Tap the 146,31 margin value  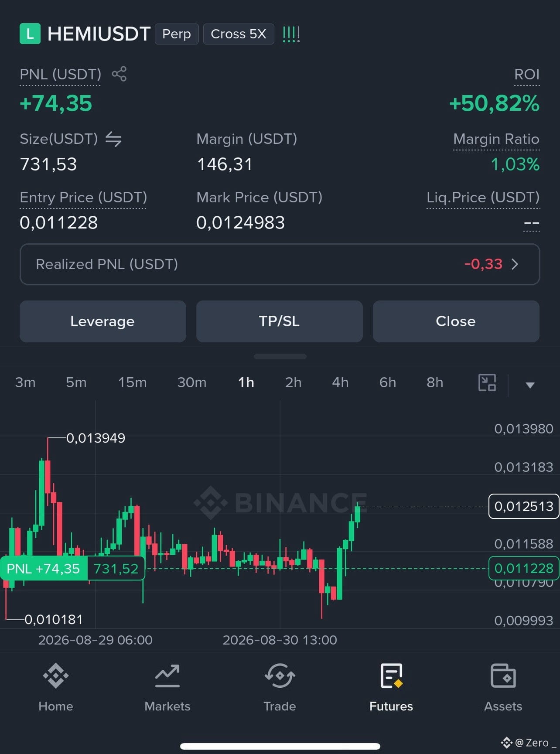point(225,164)
